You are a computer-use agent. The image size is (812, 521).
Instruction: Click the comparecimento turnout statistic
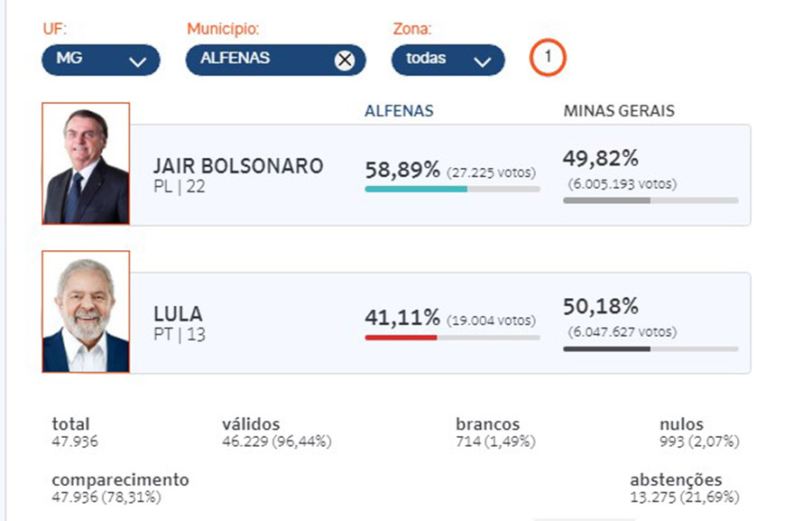(120, 488)
